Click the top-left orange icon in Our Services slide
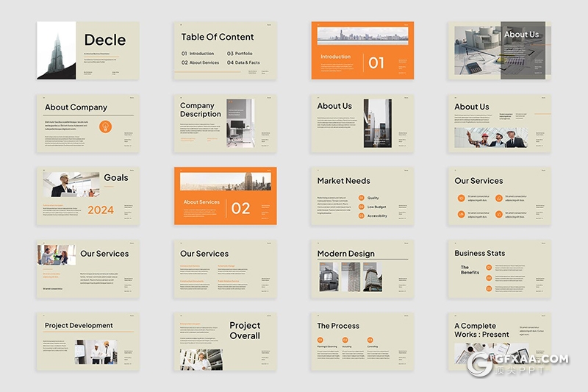The width and height of the screenshot is (588, 392). pos(460,197)
